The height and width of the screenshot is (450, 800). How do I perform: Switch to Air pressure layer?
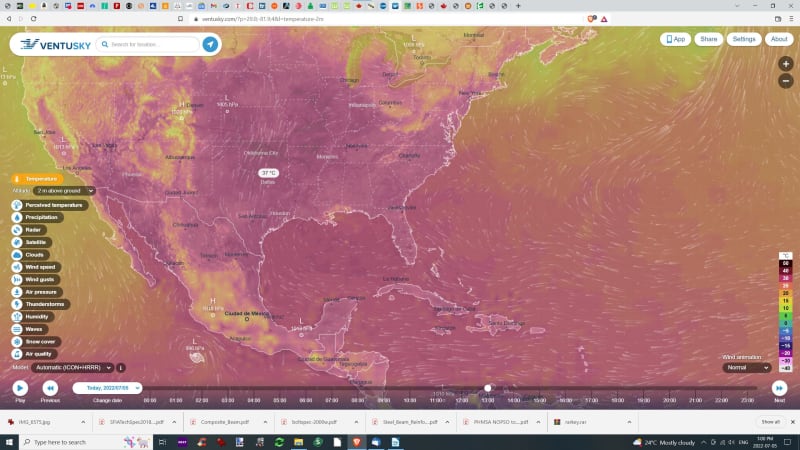click(37, 292)
